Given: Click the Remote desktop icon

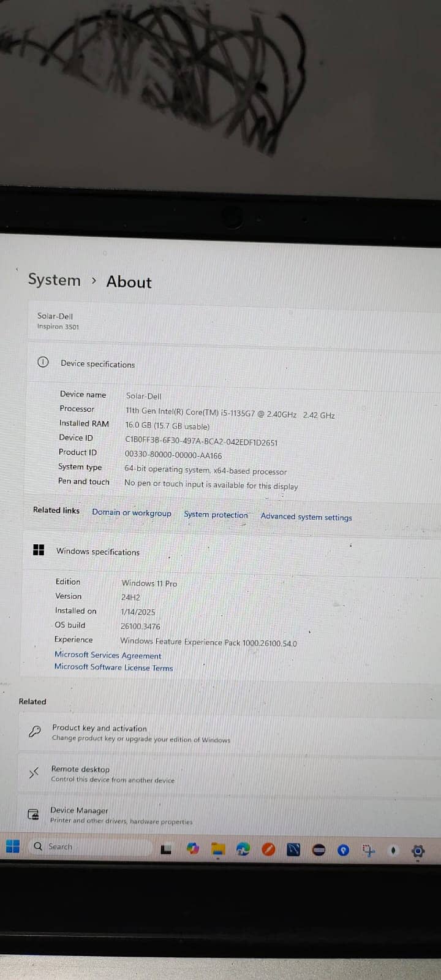Looking at the screenshot, I should [34, 773].
